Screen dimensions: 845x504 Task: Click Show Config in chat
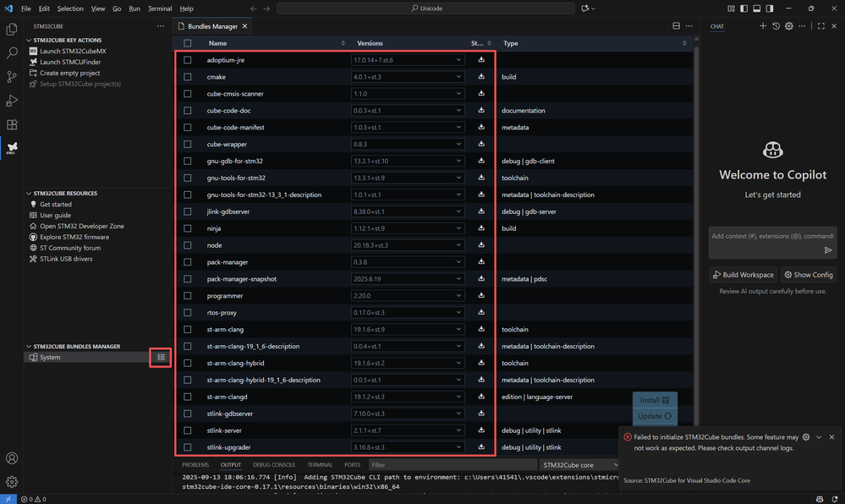pyautogui.click(x=809, y=275)
